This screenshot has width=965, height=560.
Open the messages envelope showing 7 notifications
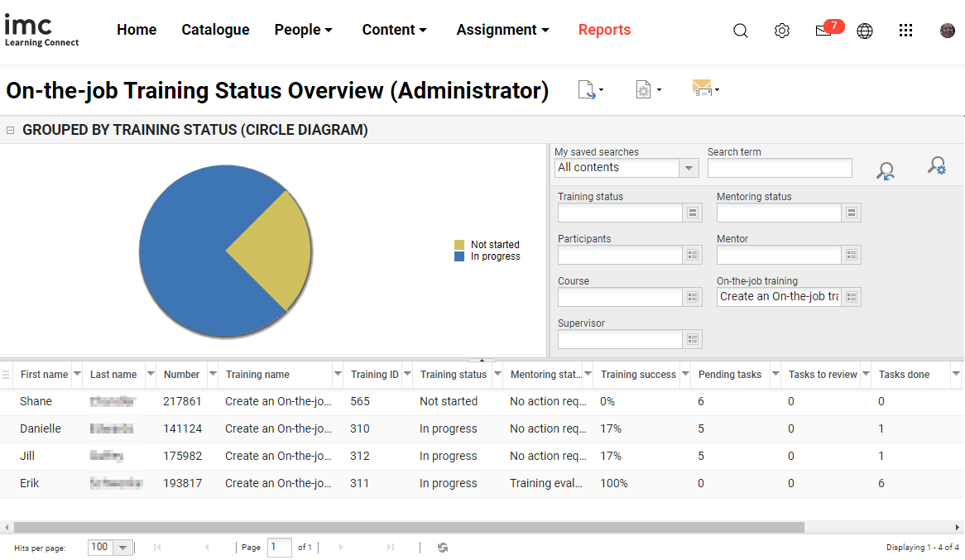(x=823, y=30)
